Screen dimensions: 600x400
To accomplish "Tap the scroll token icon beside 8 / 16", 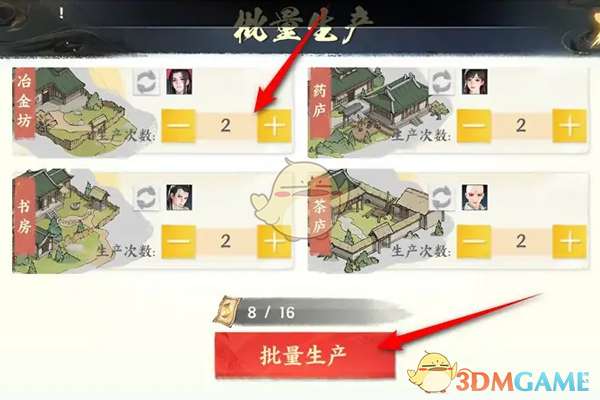I will click(x=227, y=311).
